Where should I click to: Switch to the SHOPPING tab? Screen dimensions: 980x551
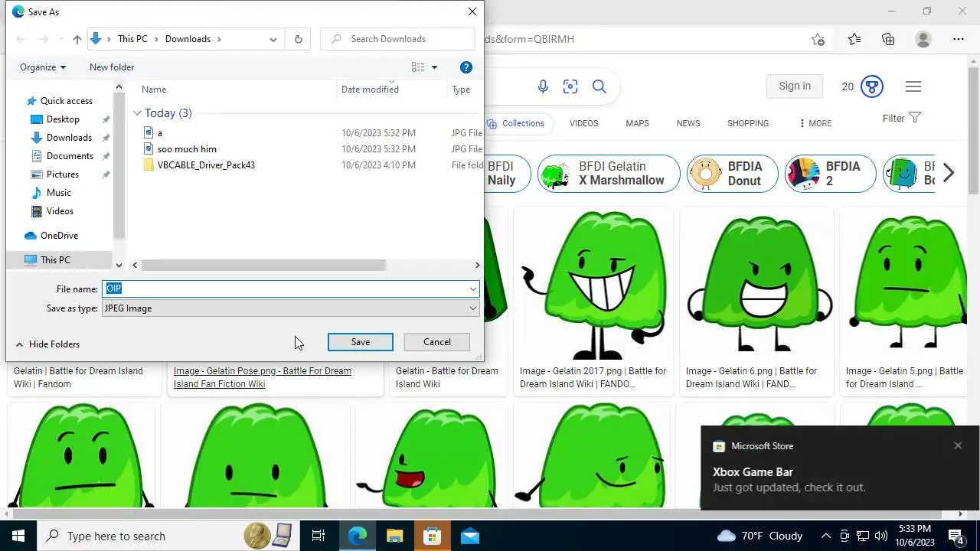coord(748,123)
